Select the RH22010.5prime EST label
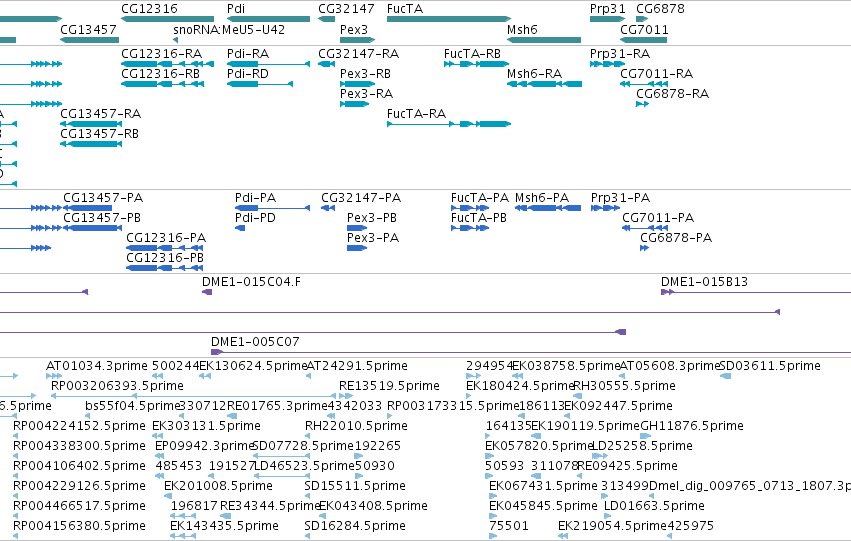Screen dimensions: 851x541 pos(356,425)
